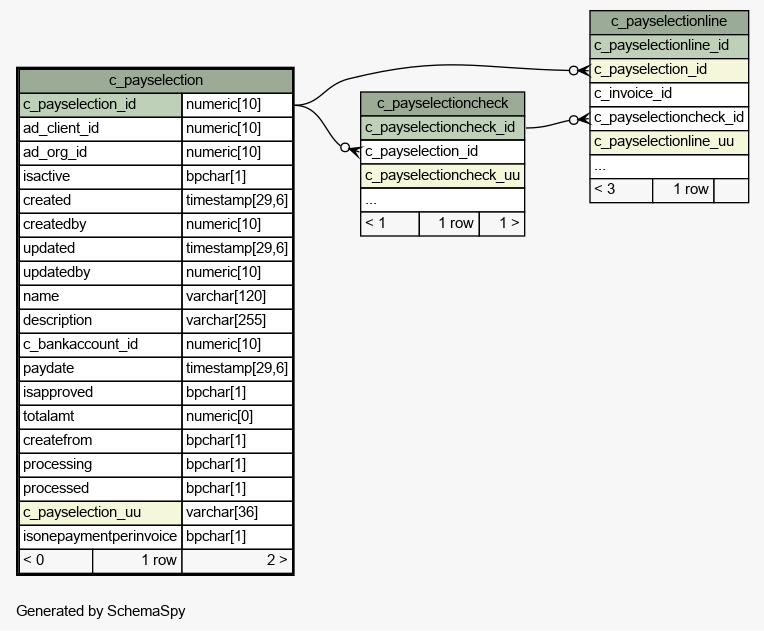
Task: Open the c_payselection table header
Action: (x=155, y=80)
